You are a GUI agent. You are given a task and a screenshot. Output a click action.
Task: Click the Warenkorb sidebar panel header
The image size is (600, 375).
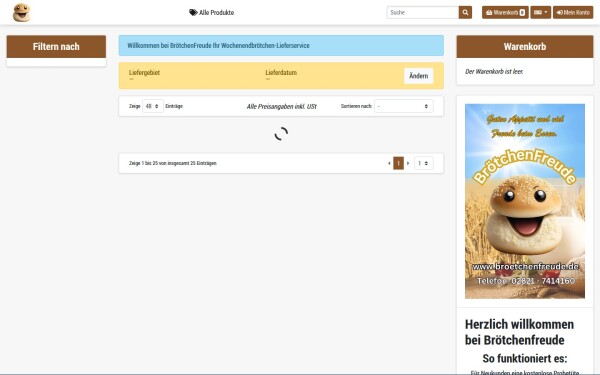525,47
